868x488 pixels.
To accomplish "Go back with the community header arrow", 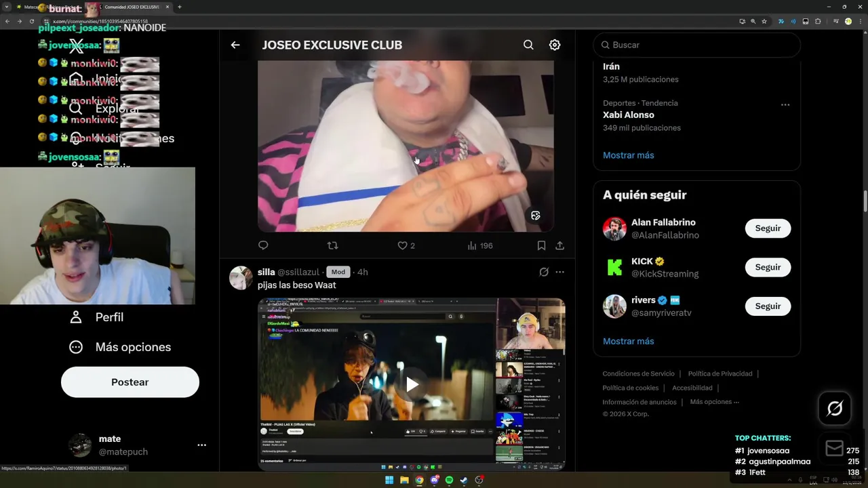I will click(235, 45).
